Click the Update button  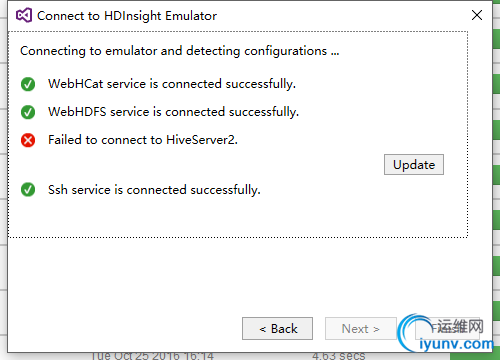tap(414, 164)
